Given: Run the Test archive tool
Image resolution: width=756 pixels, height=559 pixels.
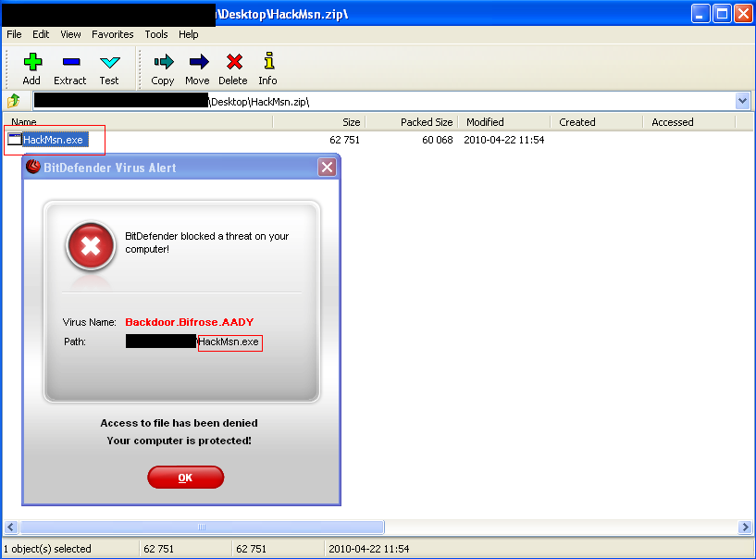Looking at the screenshot, I should (109, 69).
